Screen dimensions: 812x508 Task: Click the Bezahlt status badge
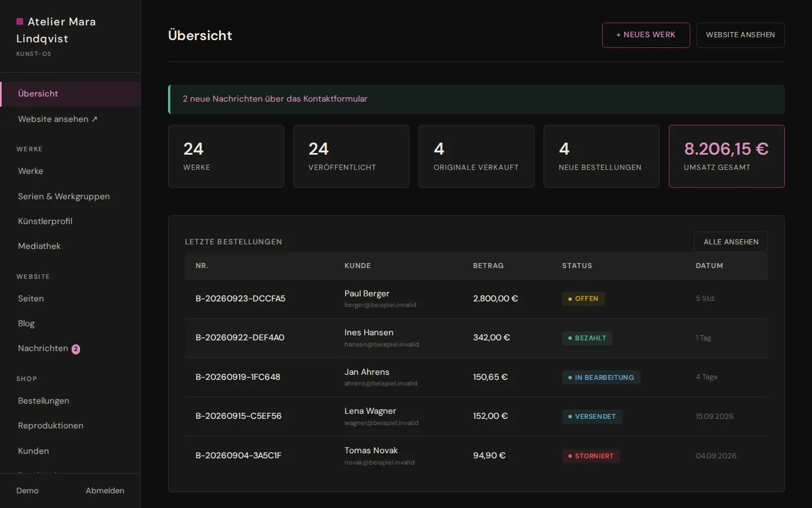[587, 338]
